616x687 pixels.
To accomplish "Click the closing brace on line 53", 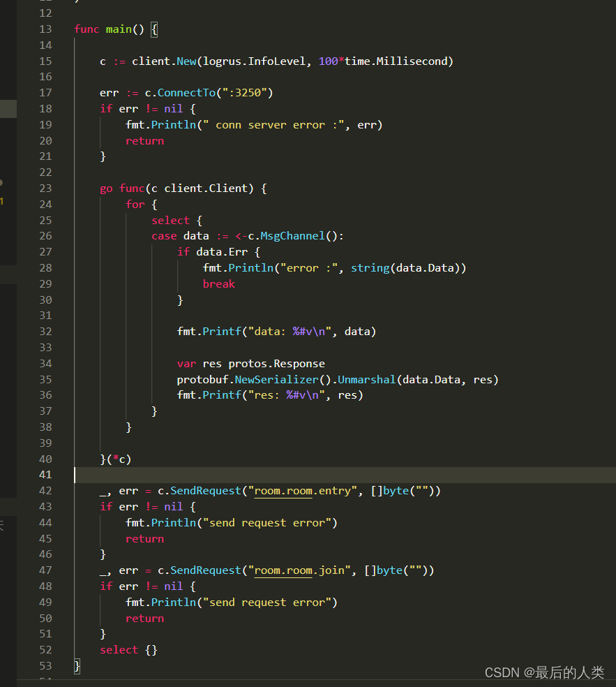I will click(77, 666).
